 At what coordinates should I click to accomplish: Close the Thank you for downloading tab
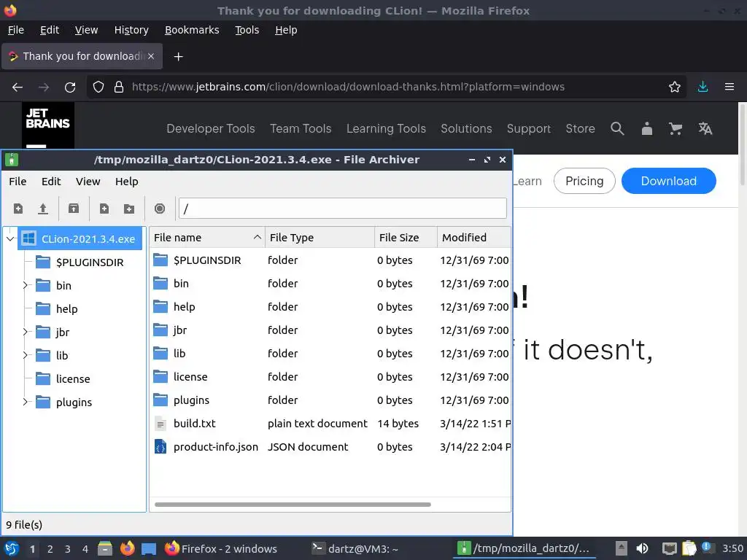[x=151, y=56]
